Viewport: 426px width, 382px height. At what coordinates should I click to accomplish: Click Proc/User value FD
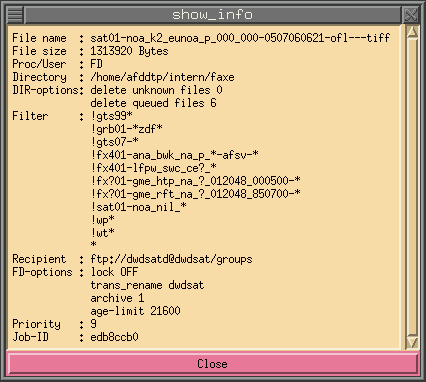96,64
